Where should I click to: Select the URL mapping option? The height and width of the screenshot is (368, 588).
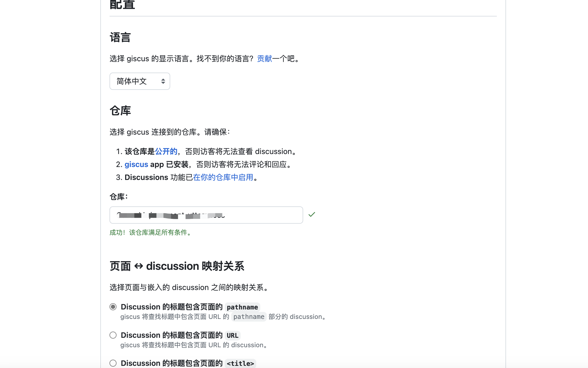pos(113,335)
